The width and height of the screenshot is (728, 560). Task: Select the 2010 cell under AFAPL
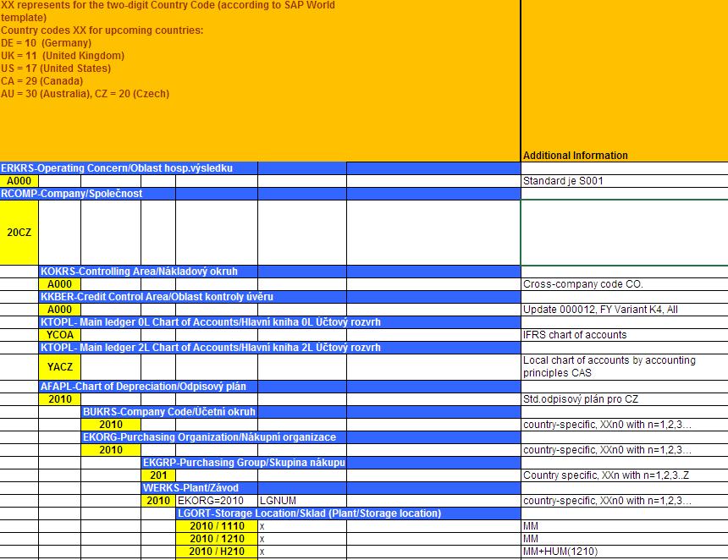pos(59,399)
